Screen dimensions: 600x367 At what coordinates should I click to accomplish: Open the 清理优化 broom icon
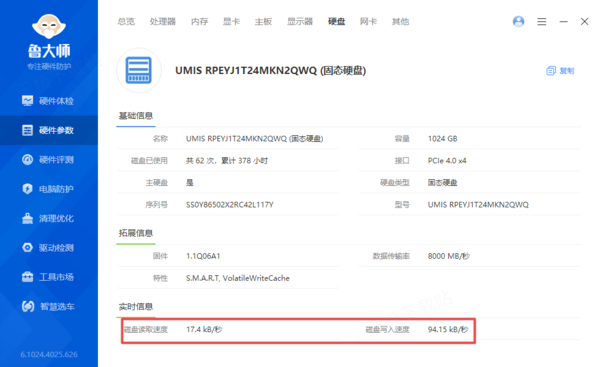click(x=27, y=218)
